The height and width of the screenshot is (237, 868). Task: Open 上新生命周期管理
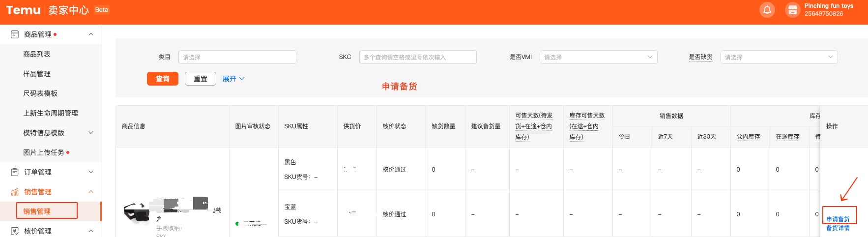[51, 113]
